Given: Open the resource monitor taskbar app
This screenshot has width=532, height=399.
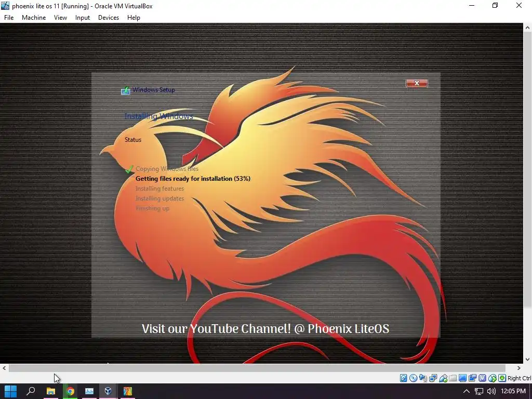Looking at the screenshot, I should pos(89,391).
